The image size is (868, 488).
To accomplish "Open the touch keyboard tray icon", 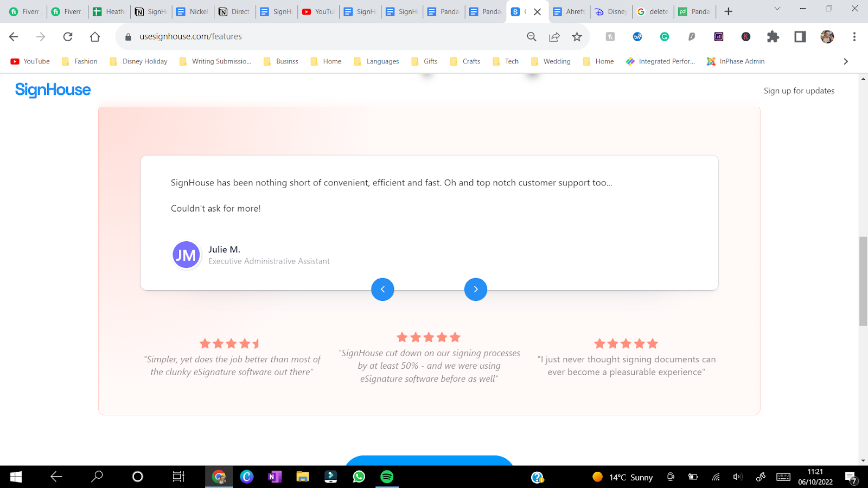I will point(783,477).
